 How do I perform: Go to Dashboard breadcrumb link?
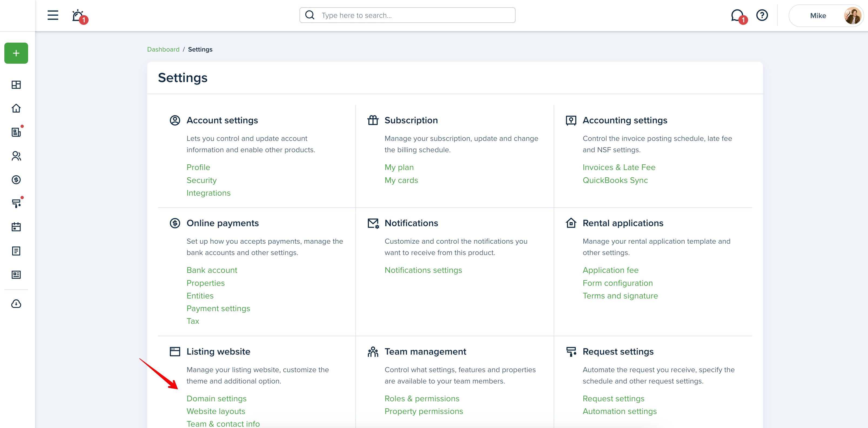[163, 49]
